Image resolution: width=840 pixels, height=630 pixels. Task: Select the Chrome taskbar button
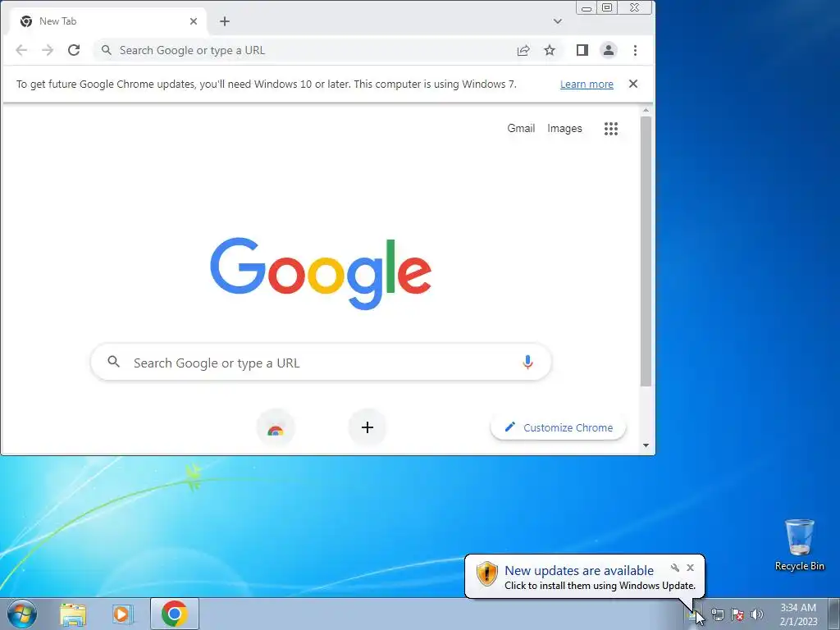(174, 614)
